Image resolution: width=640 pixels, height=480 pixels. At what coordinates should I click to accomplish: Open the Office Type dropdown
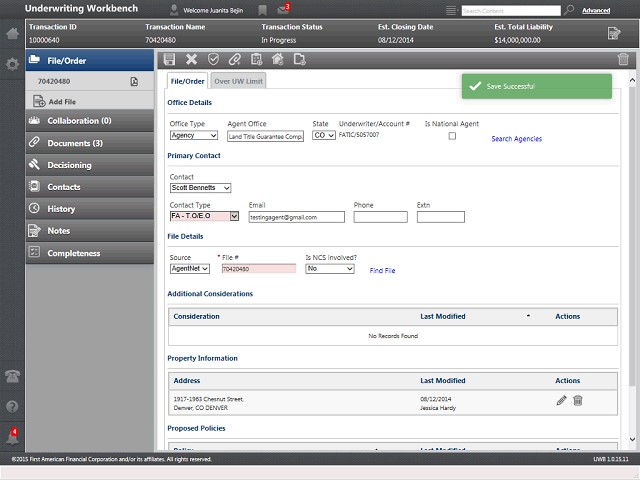194,136
